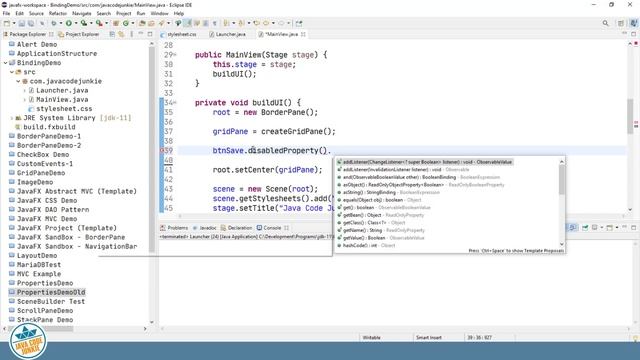Open the Debug dropdown arrow
Image resolution: width=640 pixels, height=360 pixels.
click(x=60, y=23)
